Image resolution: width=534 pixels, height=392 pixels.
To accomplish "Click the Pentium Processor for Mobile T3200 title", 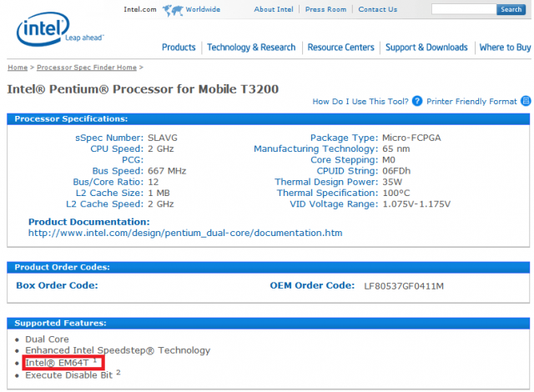I will tap(143, 89).
